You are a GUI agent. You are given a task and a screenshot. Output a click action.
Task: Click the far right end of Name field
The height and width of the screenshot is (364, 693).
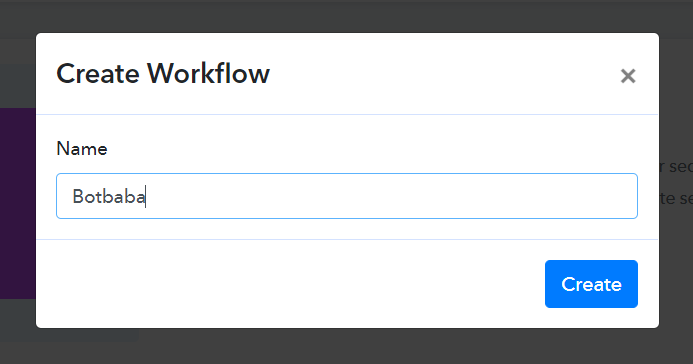[628, 196]
